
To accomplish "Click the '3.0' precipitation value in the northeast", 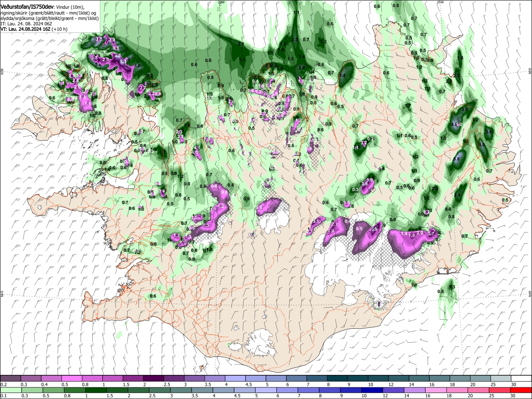I will coord(465,109).
